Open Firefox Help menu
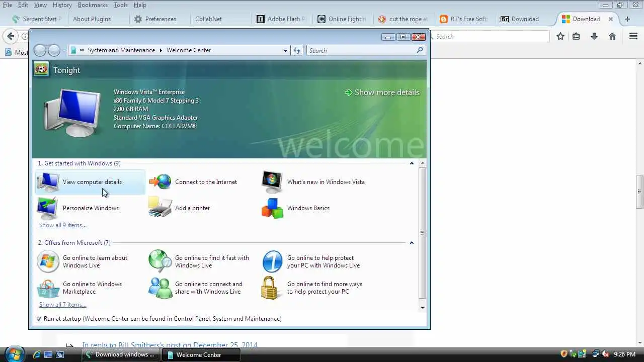The image size is (644, 362). pyautogui.click(x=140, y=5)
